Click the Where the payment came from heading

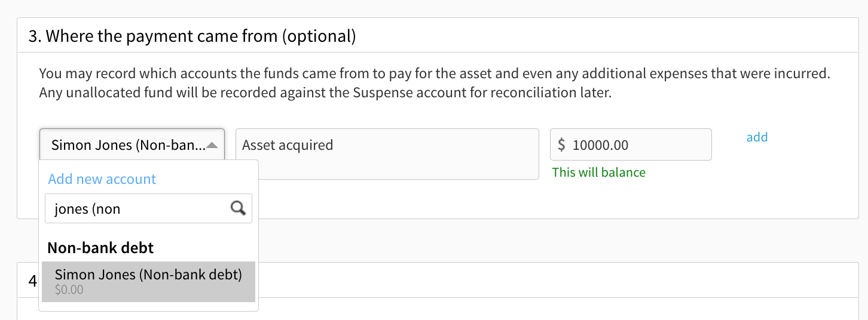tap(192, 36)
